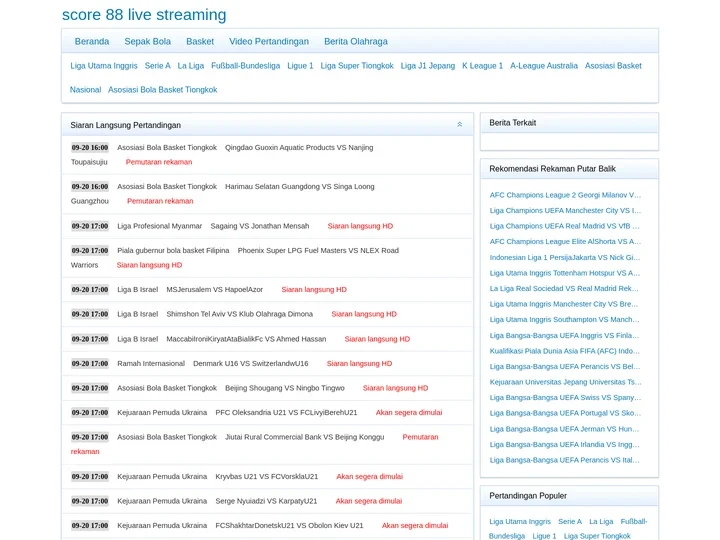Open Serie A in submenu bar

[x=158, y=66]
